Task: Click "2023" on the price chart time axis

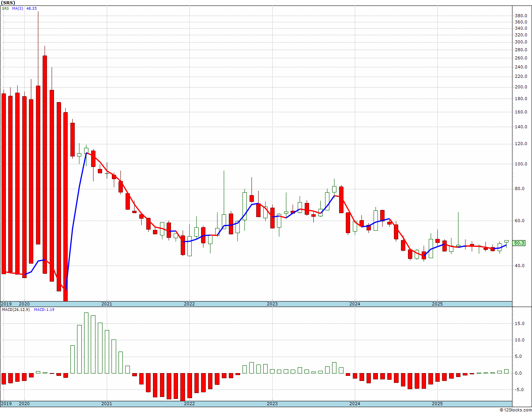Action: [x=272, y=304]
